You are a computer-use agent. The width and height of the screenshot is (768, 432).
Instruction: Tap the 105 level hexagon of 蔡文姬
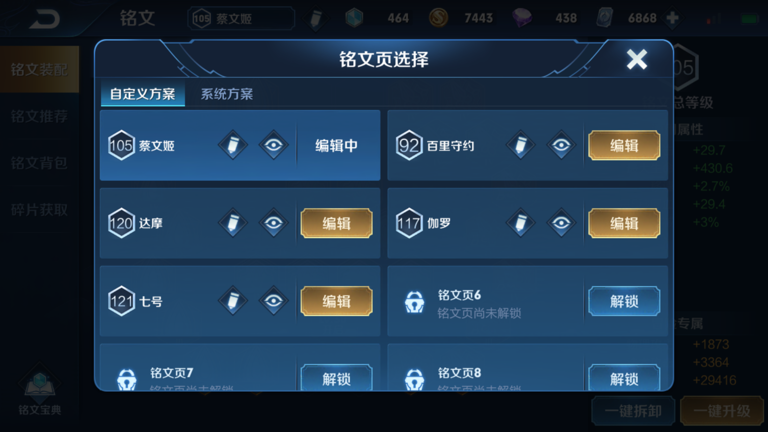(121, 145)
